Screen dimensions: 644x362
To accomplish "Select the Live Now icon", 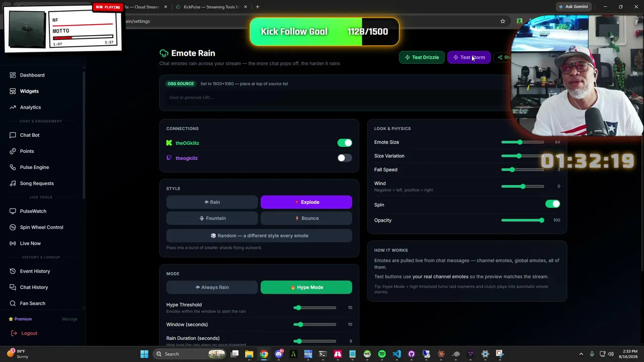I will click(x=13, y=243).
